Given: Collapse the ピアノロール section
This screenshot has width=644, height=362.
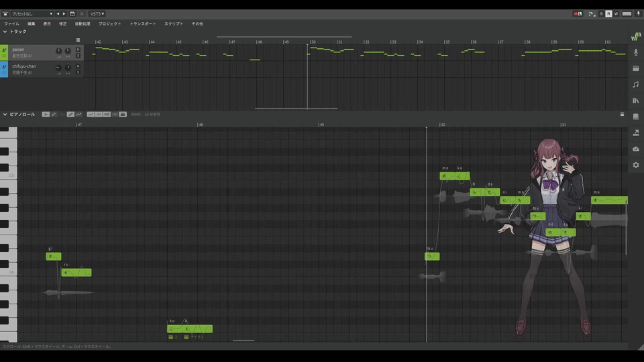Looking at the screenshot, I should 5,115.
